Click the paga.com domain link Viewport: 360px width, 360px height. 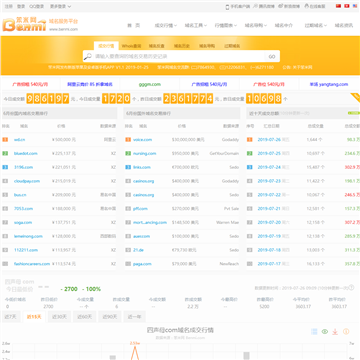(142, 264)
